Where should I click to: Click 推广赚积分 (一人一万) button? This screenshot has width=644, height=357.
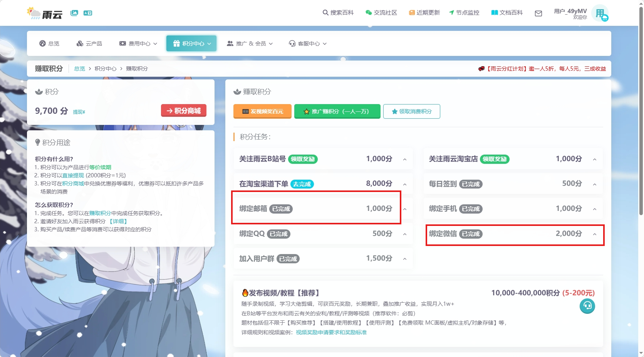(x=337, y=111)
